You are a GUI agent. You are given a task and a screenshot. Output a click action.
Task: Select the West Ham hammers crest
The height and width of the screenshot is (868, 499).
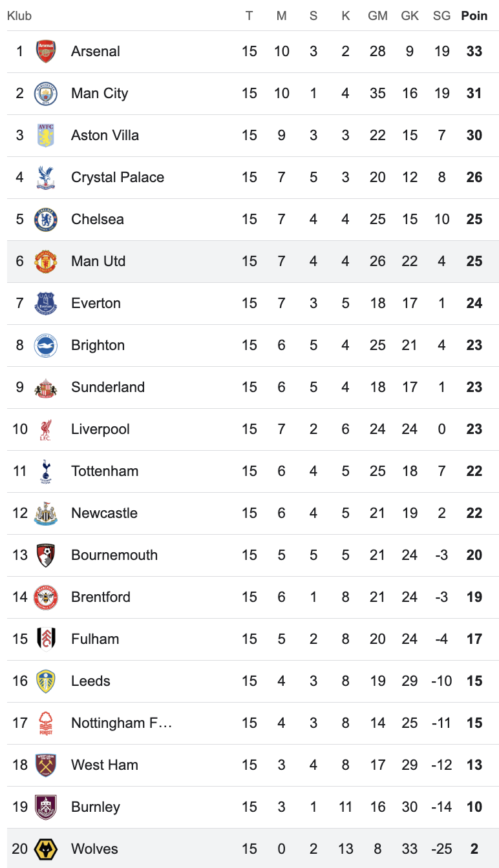tap(46, 765)
